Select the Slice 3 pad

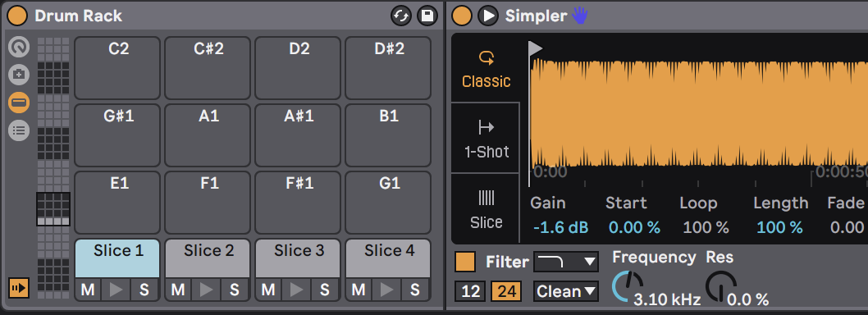298,258
